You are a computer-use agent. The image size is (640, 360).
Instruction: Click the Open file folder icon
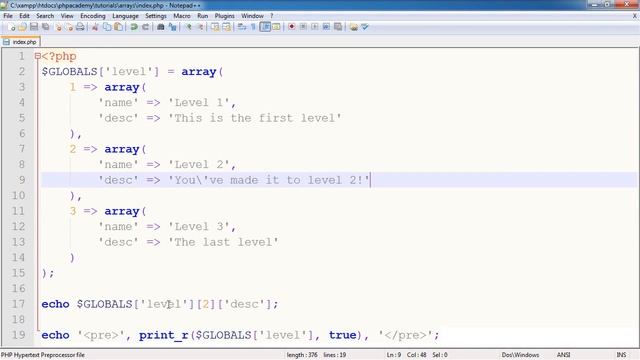click(22, 27)
